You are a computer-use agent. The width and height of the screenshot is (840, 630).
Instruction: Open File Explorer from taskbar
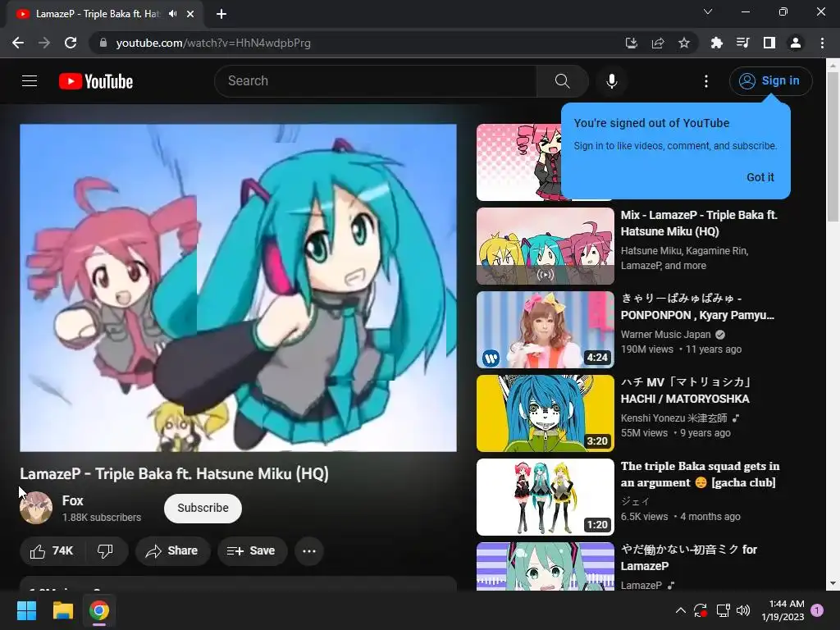pos(62,610)
